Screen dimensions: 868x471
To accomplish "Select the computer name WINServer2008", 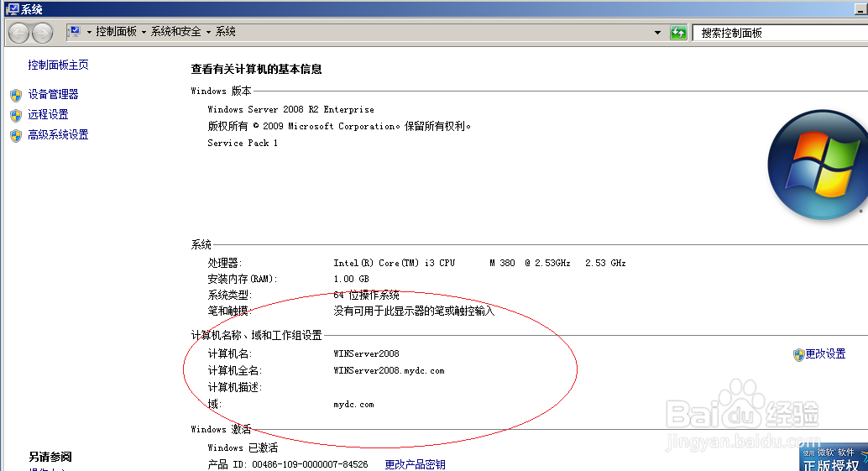I will (x=367, y=353).
